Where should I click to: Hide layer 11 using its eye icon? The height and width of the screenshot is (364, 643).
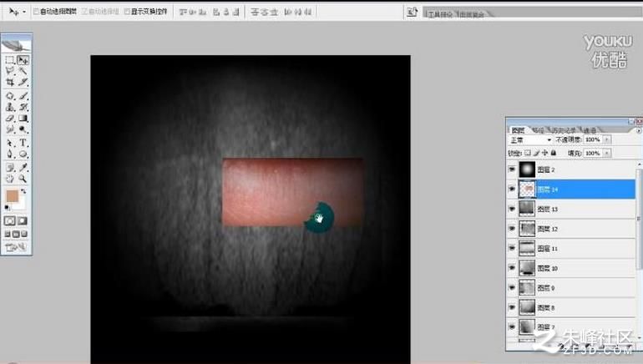point(511,248)
